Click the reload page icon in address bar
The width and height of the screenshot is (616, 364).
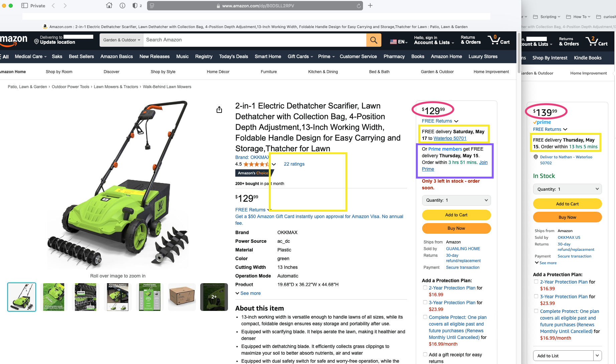point(359,6)
